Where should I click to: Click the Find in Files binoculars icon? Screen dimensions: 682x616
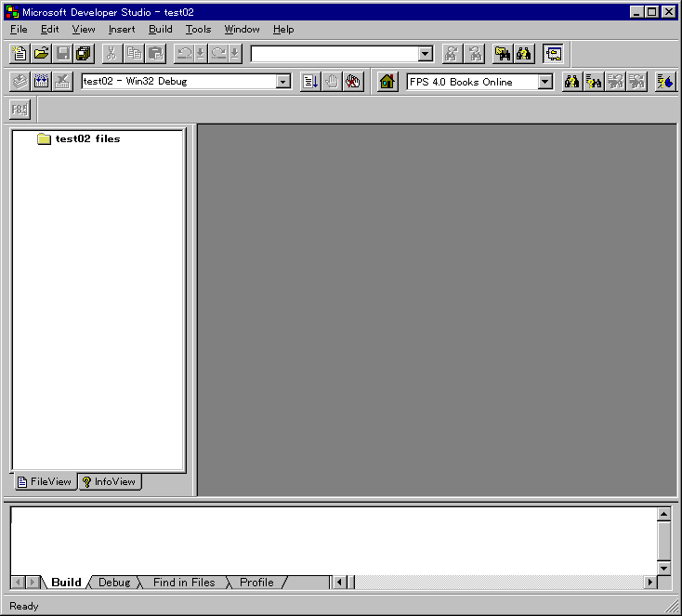pyautogui.click(x=502, y=54)
